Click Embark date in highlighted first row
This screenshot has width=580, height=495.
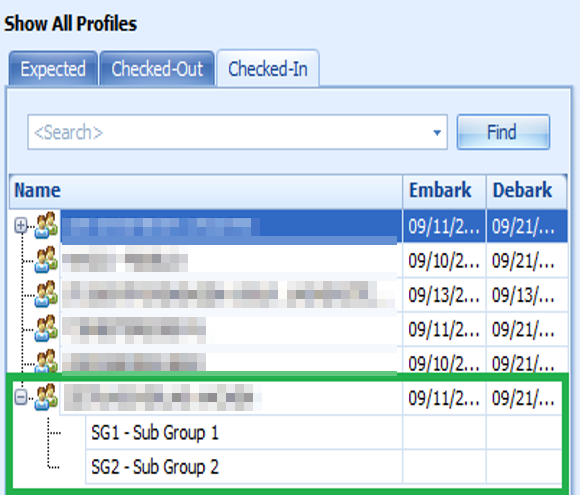click(x=444, y=226)
